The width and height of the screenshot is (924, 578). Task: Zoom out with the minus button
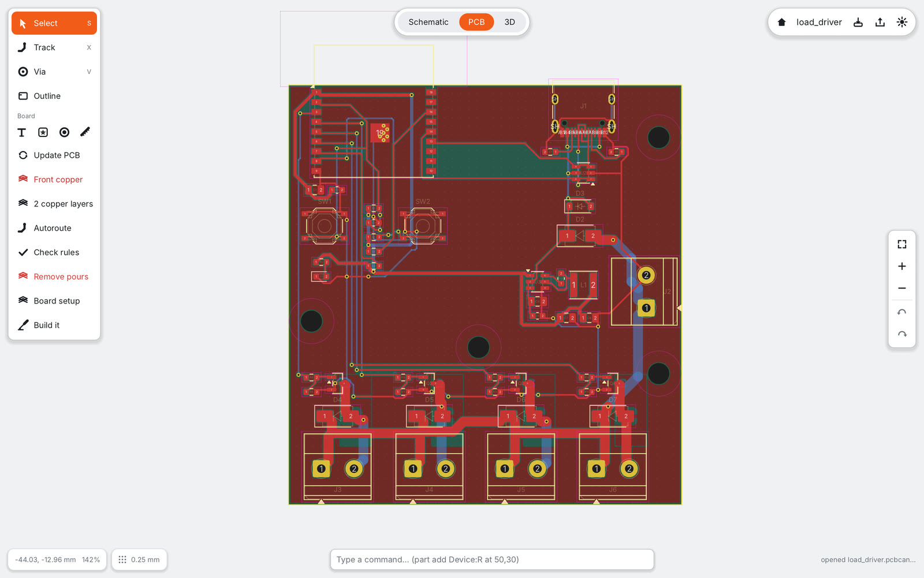(x=902, y=288)
